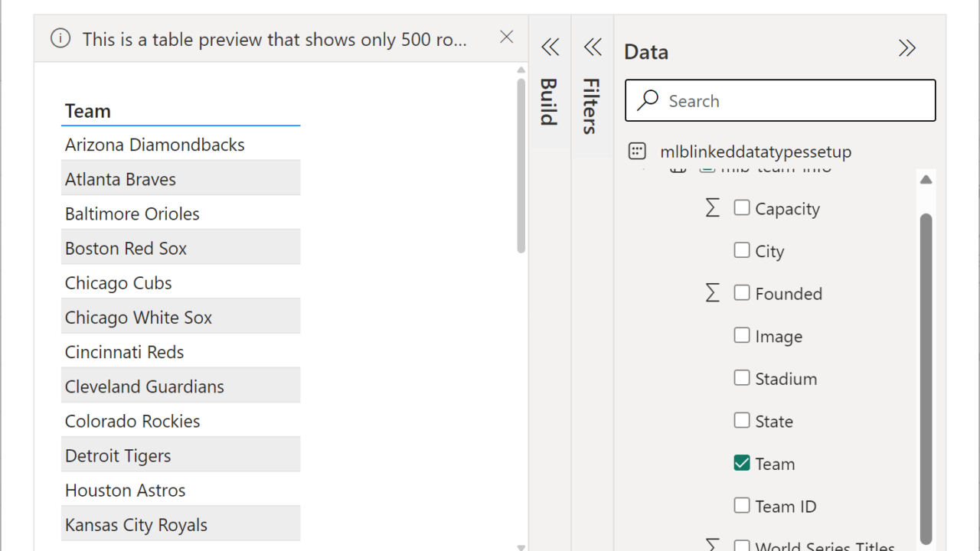Enable the City field checkbox
This screenshot has height=551, width=980.
[741, 250]
